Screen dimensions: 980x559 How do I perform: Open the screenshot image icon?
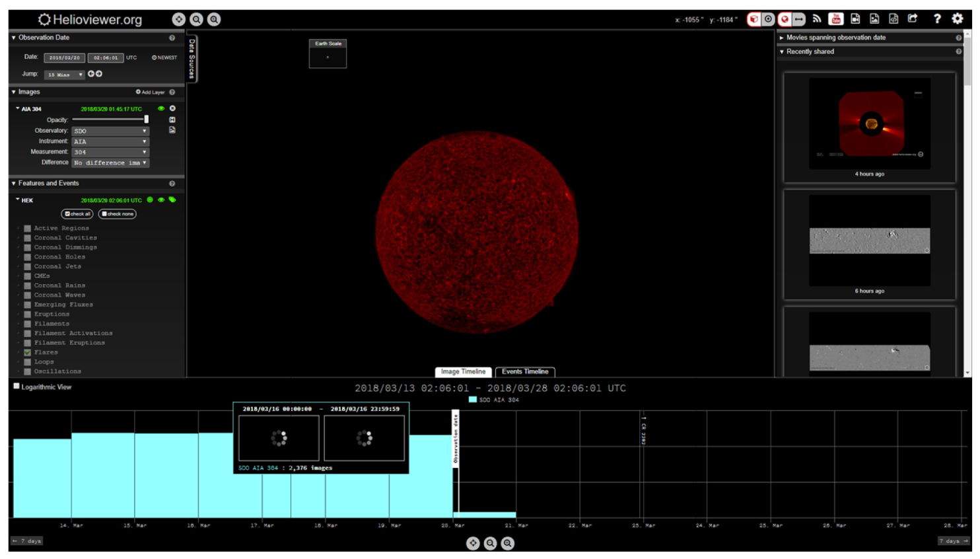coord(874,19)
